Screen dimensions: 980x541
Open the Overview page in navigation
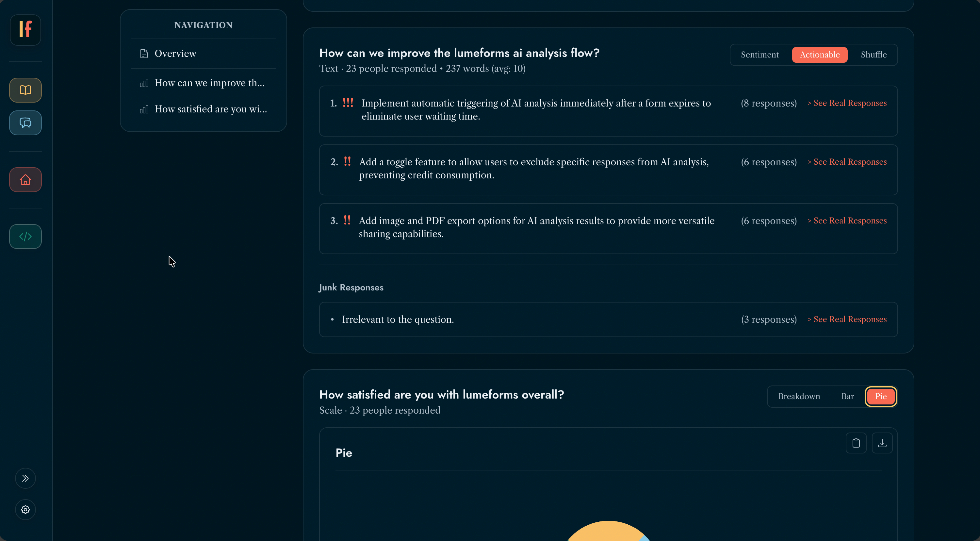click(x=175, y=53)
